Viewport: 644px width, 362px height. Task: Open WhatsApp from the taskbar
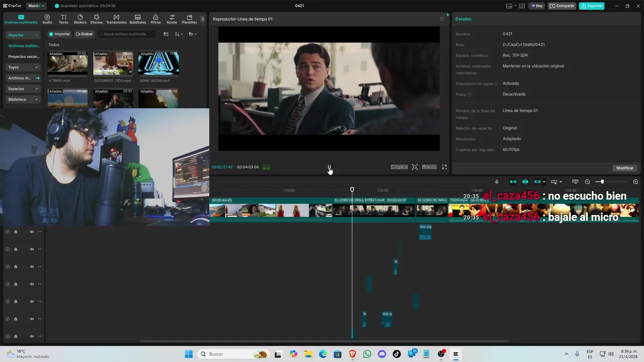[x=367, y=354]
